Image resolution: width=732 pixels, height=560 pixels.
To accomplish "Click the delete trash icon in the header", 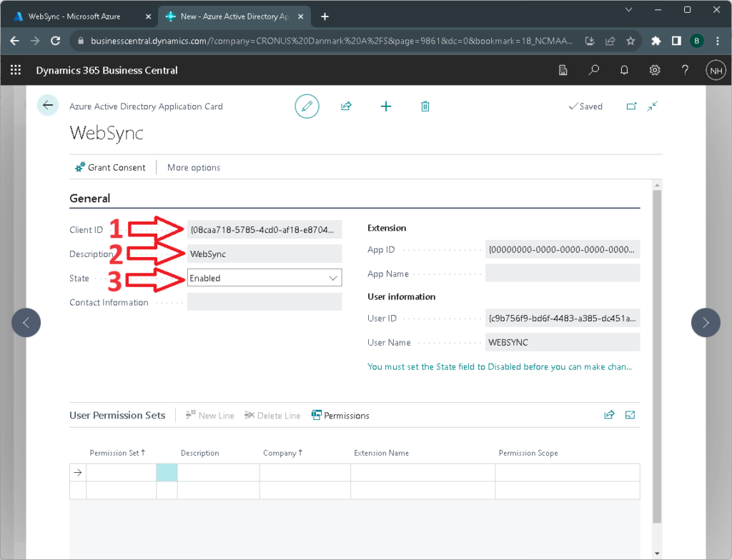I will [425, 106].
